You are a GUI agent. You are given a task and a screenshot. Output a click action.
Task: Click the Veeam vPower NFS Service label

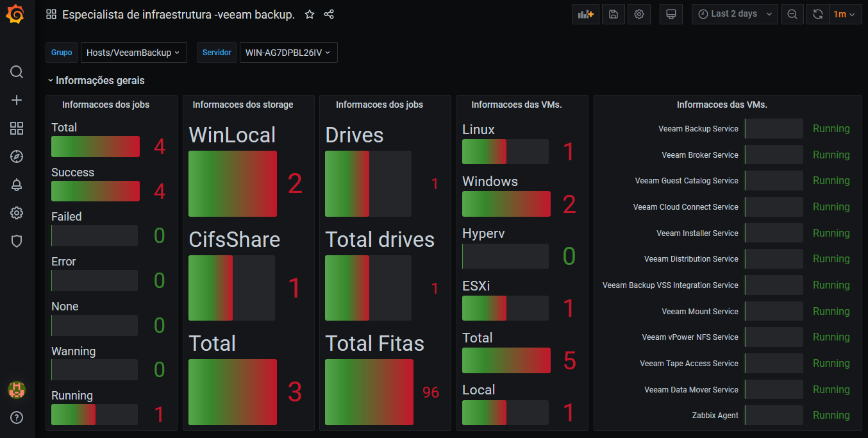(690, 337)
